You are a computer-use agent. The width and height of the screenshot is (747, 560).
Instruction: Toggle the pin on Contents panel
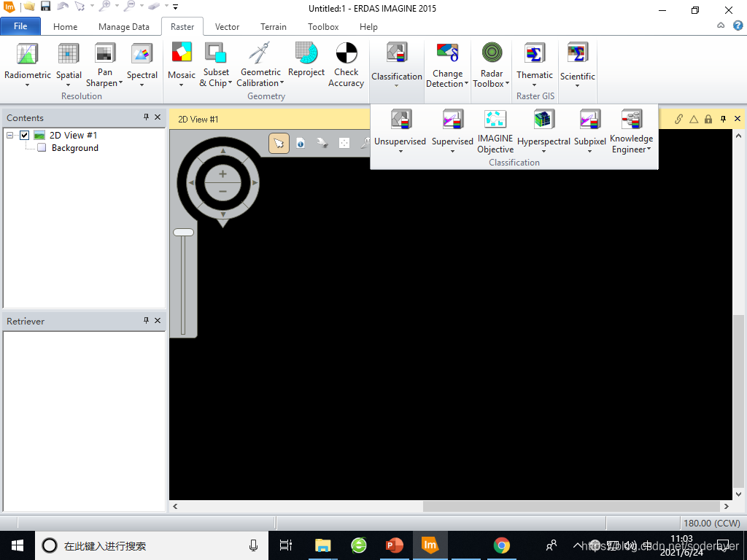(x=146, y=117)
